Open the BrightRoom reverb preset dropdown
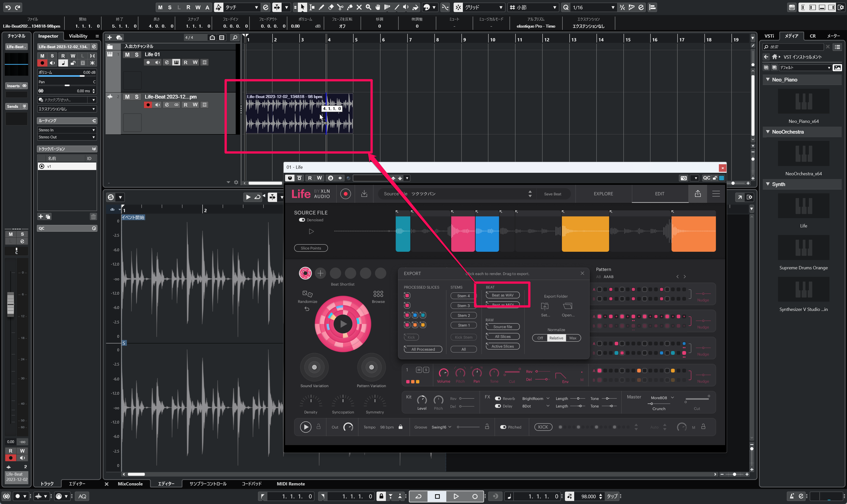The height and width of the screenshot is (504, 847). (535, 398)
